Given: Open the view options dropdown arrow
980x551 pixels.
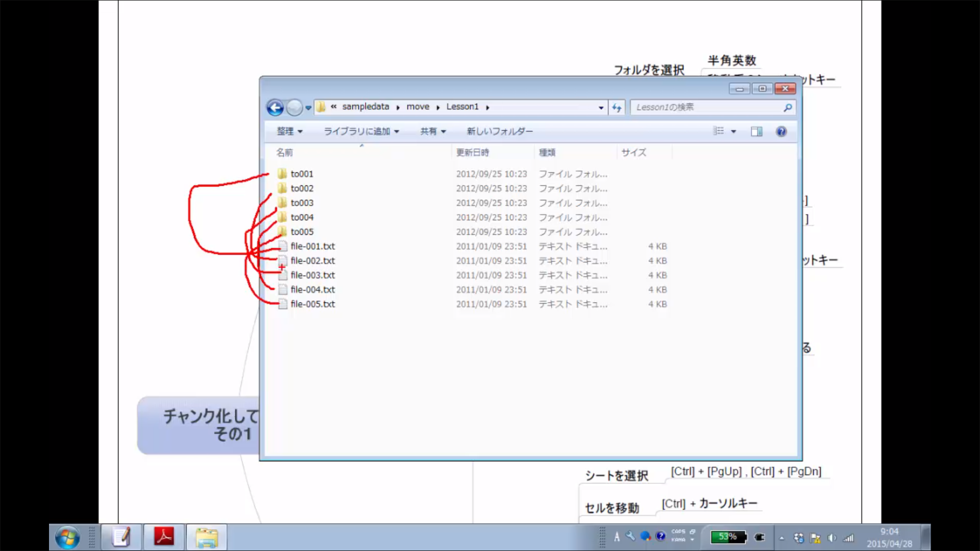Looking at the screenshot, I should point(733,132).
